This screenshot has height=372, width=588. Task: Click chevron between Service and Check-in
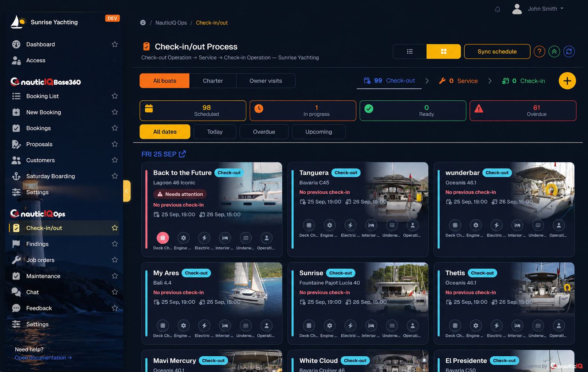click(x=490, y=81)
